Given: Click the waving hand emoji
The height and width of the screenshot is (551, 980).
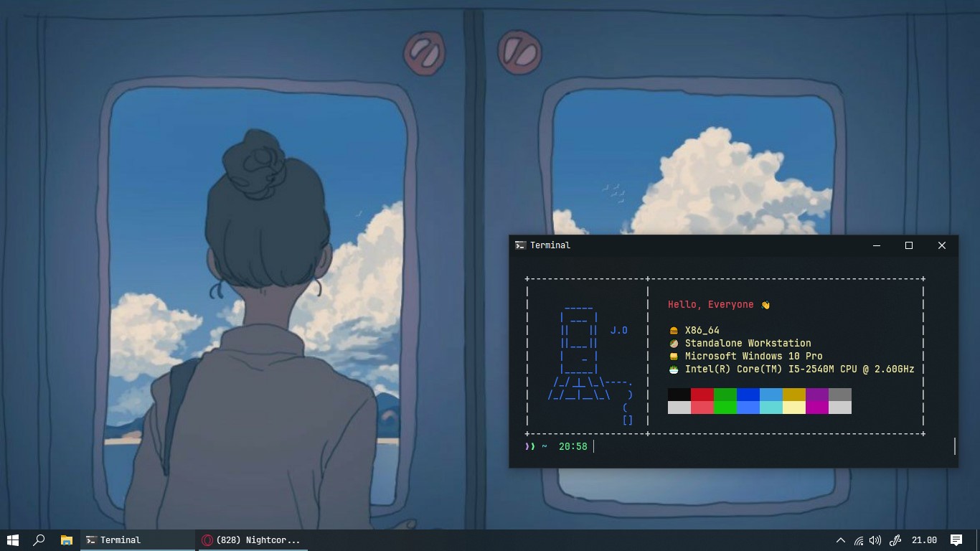Looking at the screenshot, I should click(765, 305).
